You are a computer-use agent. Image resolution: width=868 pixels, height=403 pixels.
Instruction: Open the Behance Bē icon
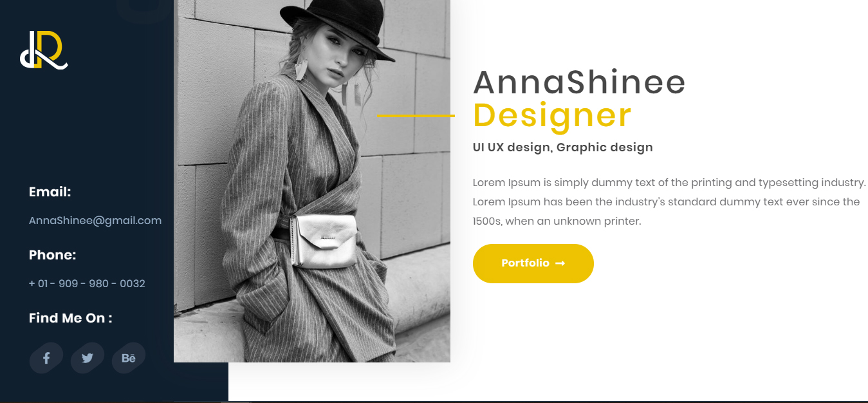click(129, 358)
